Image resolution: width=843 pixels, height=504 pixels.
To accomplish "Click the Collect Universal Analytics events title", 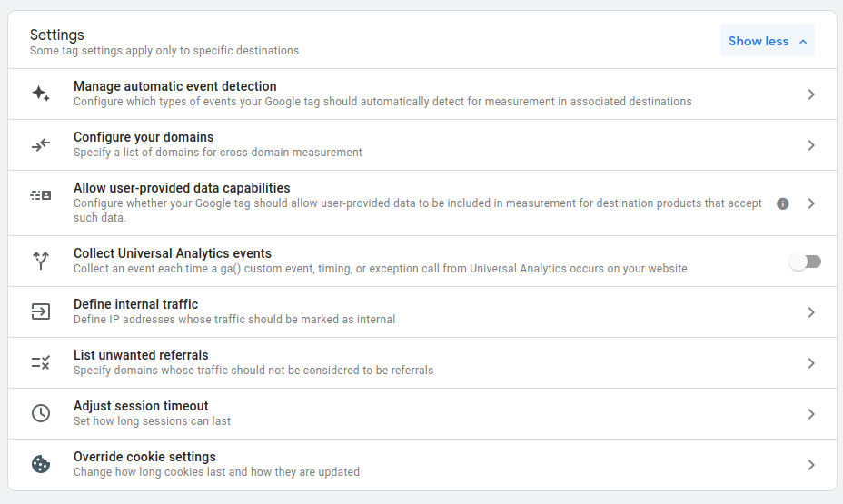I will (173, 253).
